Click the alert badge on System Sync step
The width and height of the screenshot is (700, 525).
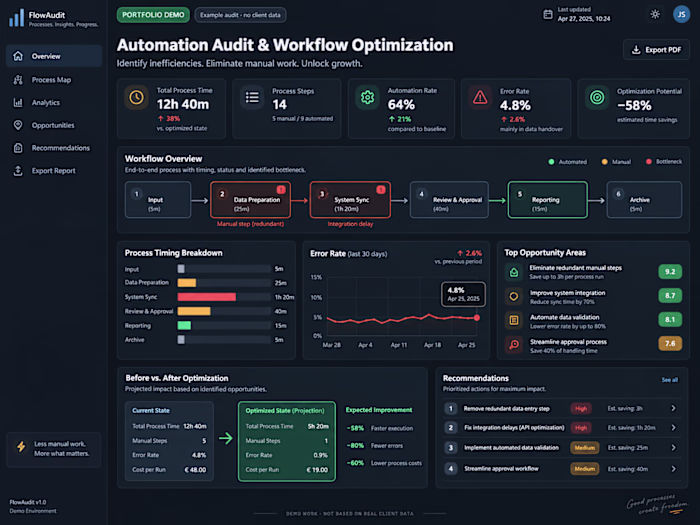381,189
